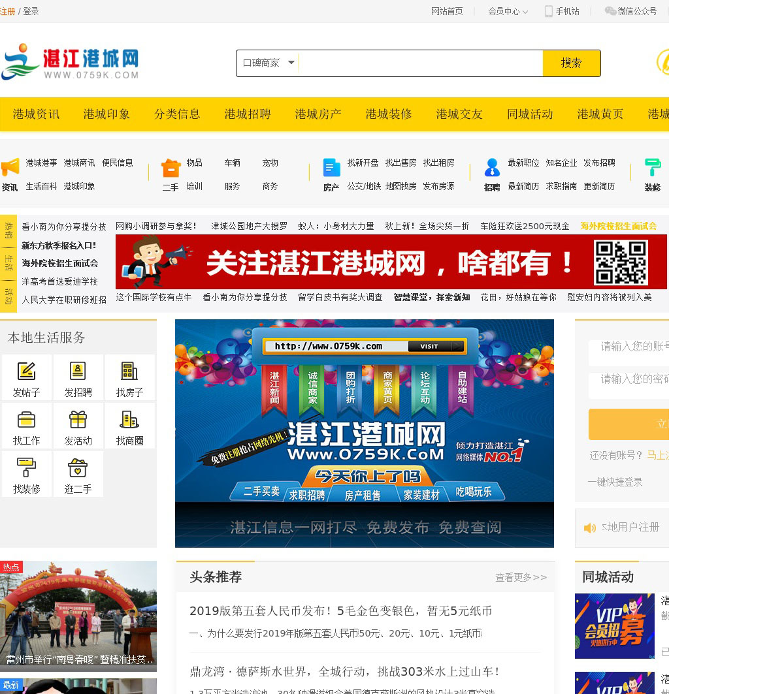Open 港城房产 navigation item
784x694 pixels.
pos(318,114)
